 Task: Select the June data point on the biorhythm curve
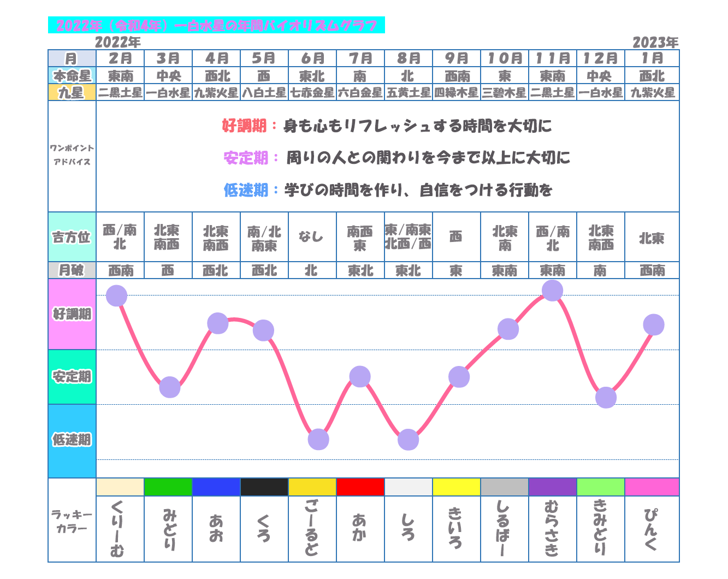pos(318,439)
